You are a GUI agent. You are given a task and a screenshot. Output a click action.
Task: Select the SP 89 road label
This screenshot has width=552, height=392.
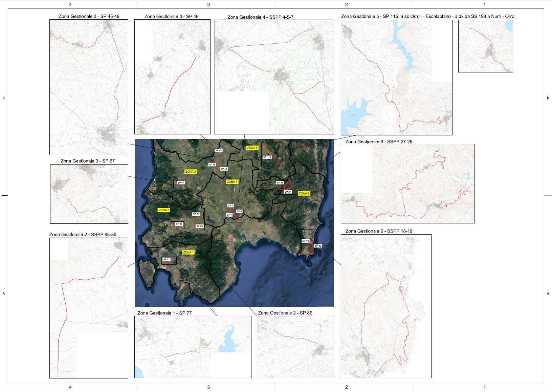(x=196, y=214)
